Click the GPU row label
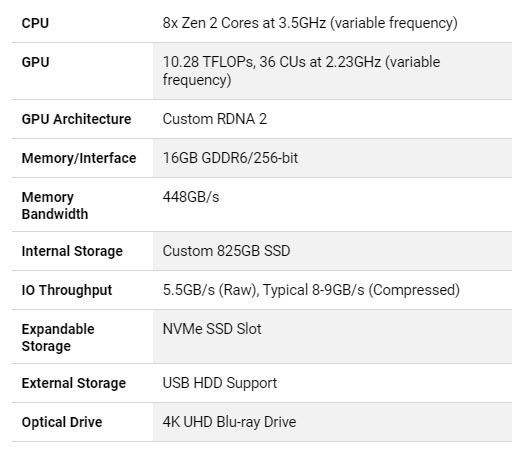The height and width of the screenshot is (452, 522). point(36,62)
